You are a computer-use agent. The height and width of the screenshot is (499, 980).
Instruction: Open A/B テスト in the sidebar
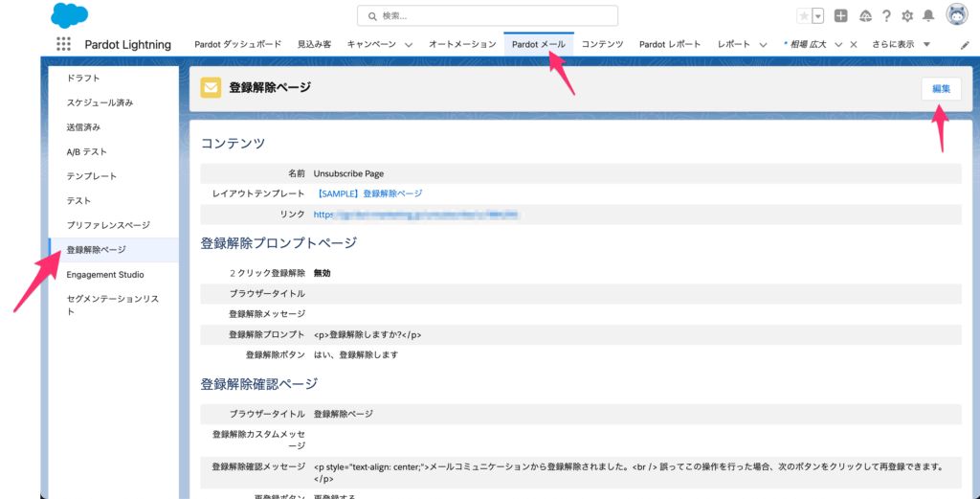(x=87, y=151)
